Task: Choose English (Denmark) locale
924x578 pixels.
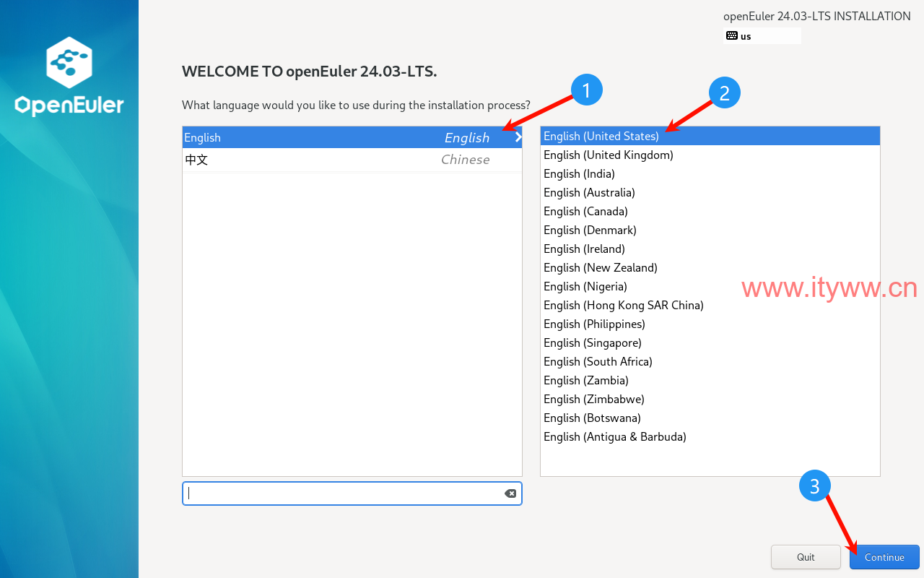Action: tap(710, 230)
